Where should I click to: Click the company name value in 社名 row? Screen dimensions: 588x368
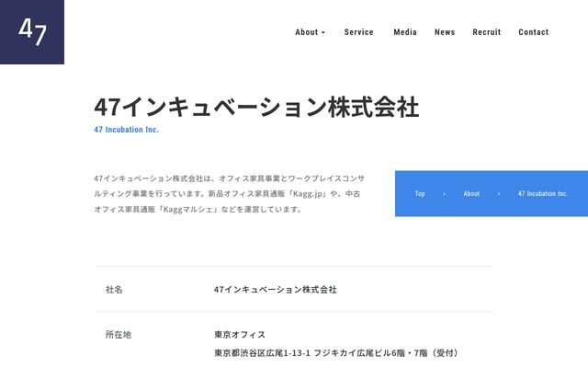click(x=276, y=290)
